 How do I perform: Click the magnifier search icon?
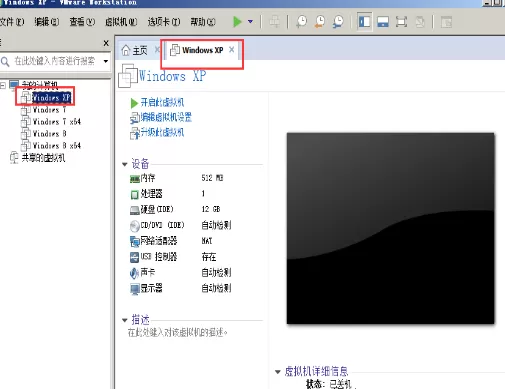5,61
